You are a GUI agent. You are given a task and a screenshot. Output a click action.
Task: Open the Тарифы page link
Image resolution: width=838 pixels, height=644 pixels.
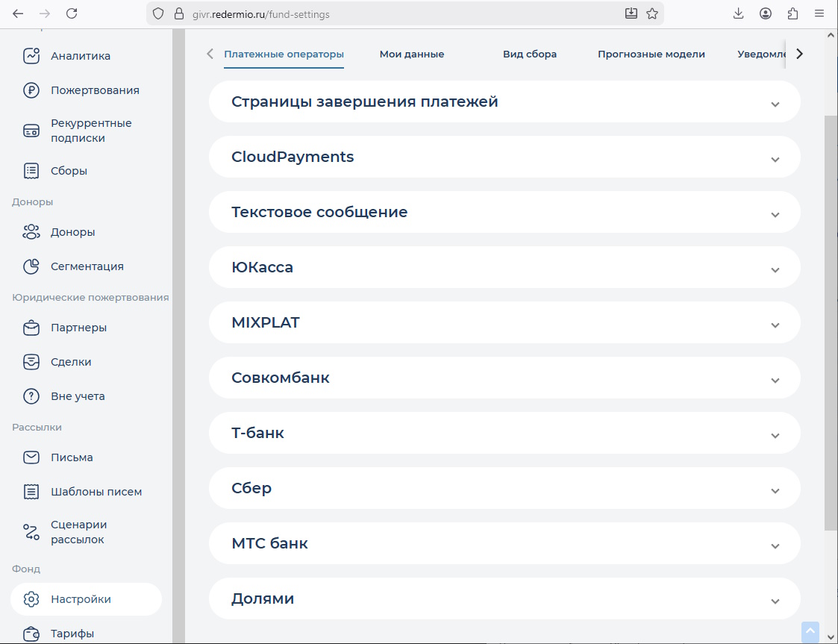coord(72,634)
